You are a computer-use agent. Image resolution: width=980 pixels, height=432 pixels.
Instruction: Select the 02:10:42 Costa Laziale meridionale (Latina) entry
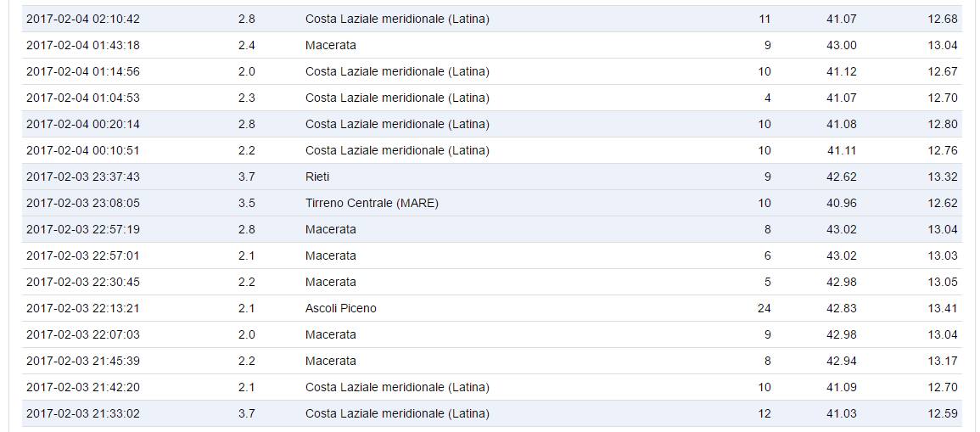pos(397,19)
